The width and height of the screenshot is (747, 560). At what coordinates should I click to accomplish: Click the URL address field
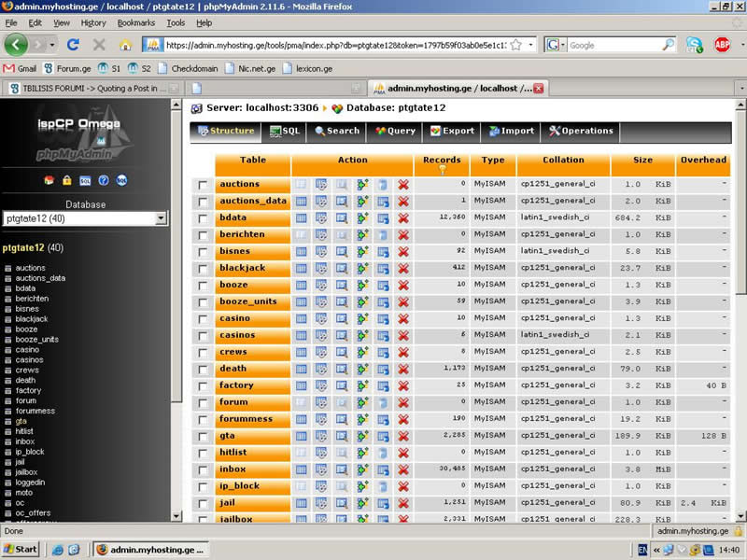pyautogui.click(x=335, y=45)
